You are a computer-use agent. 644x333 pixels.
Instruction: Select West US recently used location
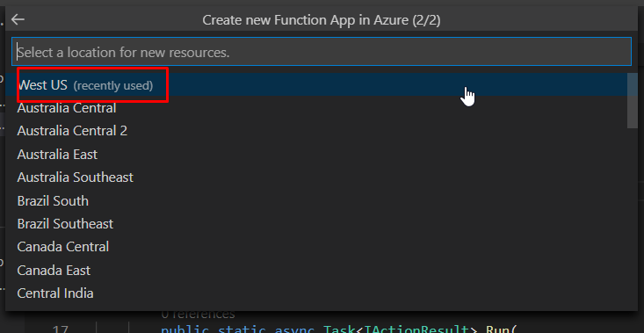pyautogui.click(x=316, y=85)
